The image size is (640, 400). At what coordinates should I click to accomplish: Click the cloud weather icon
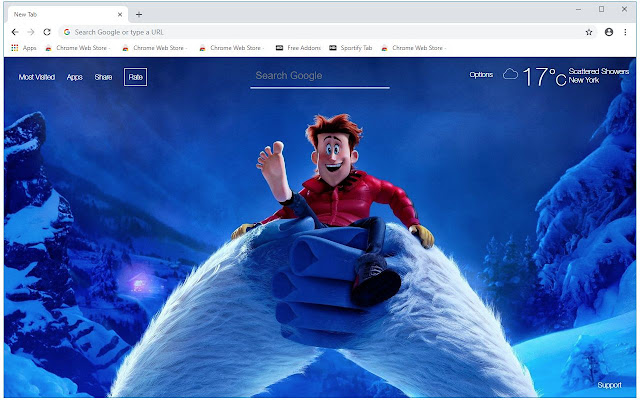pos(510,74)
